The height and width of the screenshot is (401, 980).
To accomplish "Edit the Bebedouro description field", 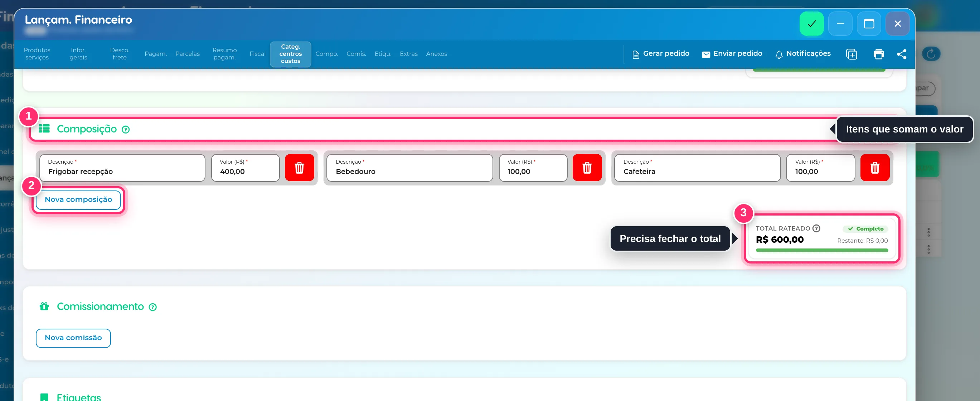I will click(410, 168).
